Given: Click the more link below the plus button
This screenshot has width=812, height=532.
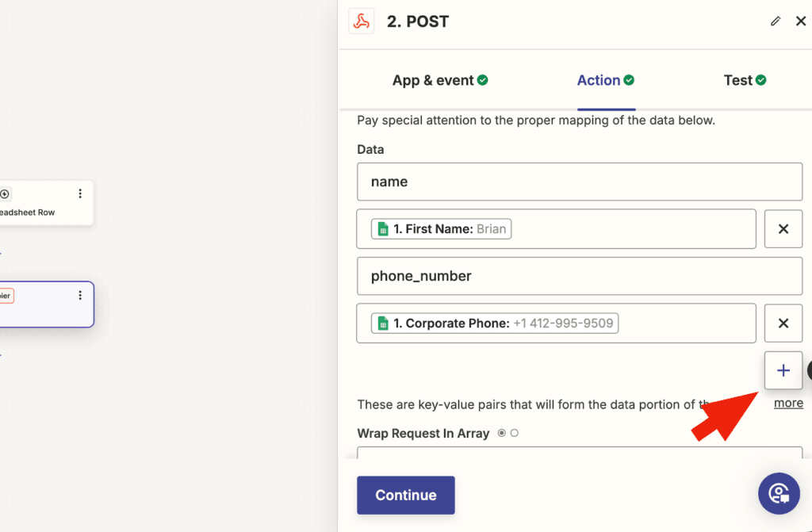Looking at the screenshot, I should [x=787, y=403].
